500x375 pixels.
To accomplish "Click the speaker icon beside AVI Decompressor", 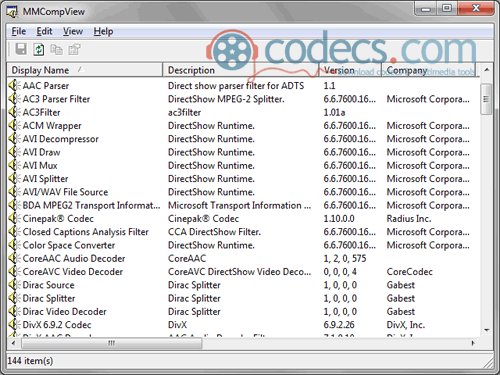I will (x=14, y=139).
